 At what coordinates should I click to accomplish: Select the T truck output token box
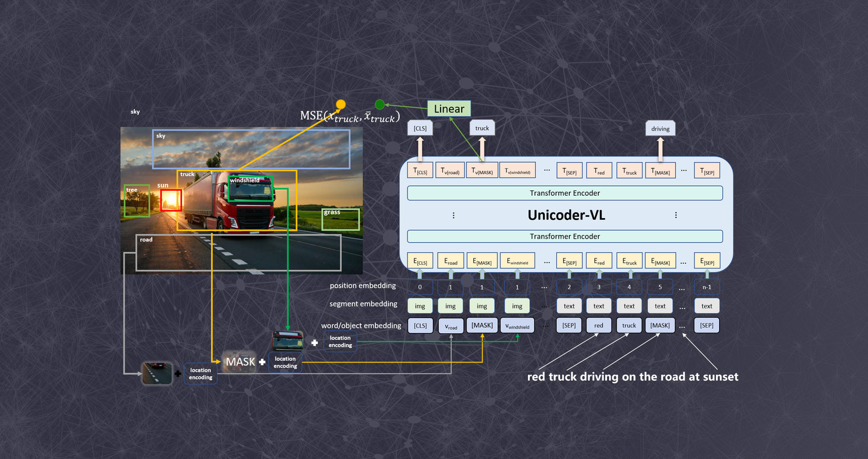629,172
